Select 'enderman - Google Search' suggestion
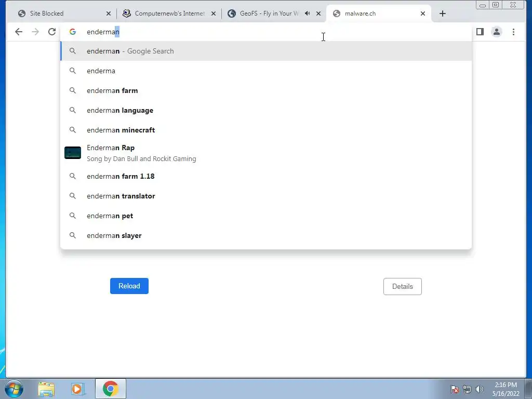This screenshot has height=399, width=532. click(266, 51)
